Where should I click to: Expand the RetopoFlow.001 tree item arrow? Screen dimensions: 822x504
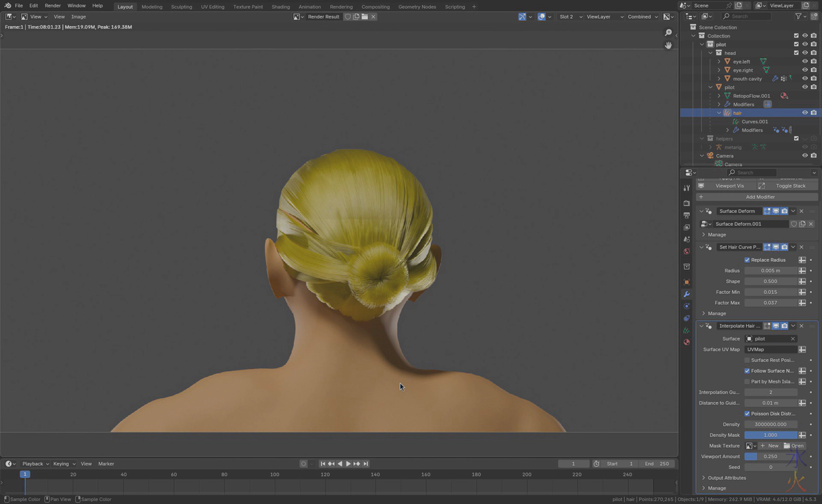tap(719, 96)
